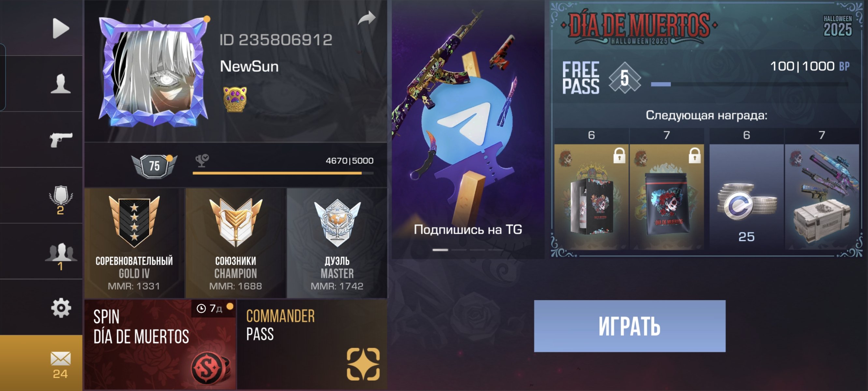Open the play arrow sidebar icon
The image size is (868, 391).
[x=61, y=28]
